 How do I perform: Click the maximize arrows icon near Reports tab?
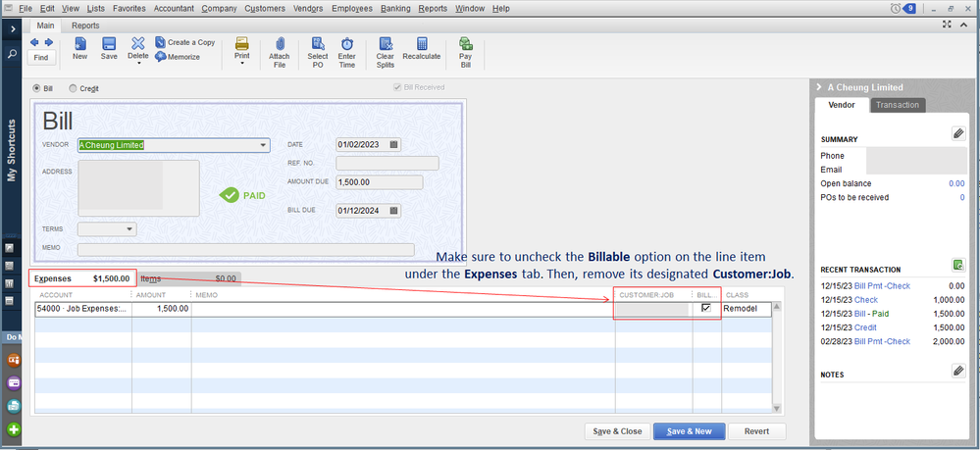947,25
